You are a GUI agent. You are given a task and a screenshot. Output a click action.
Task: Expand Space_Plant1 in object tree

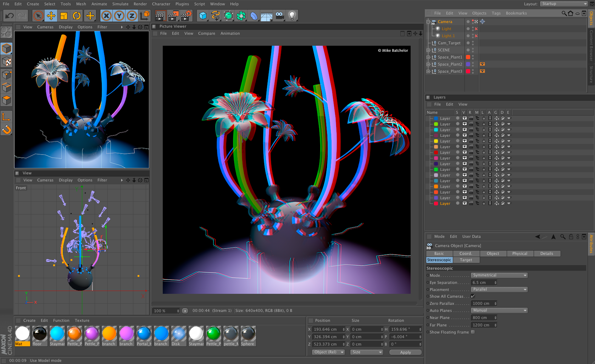[428, 57]
